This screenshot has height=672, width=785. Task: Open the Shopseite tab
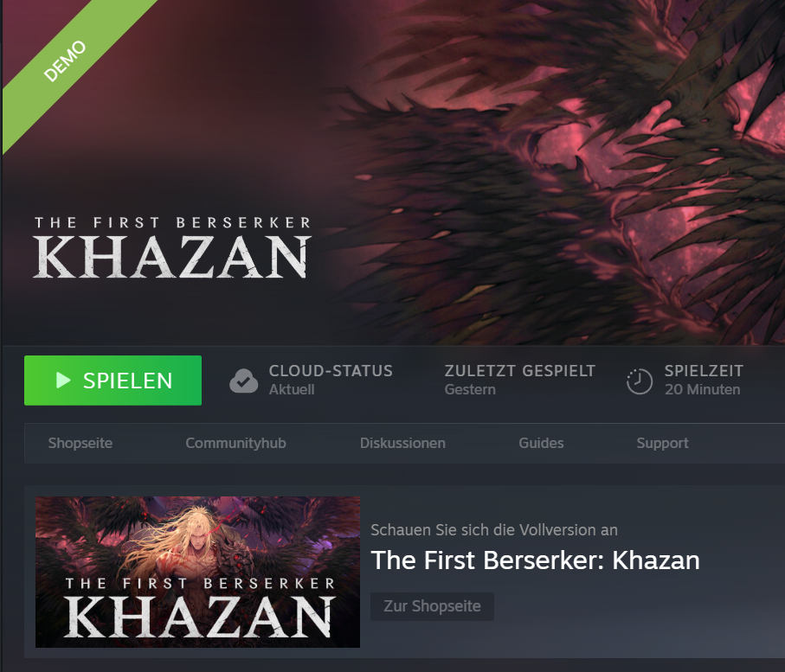click(x=80, y=443)
